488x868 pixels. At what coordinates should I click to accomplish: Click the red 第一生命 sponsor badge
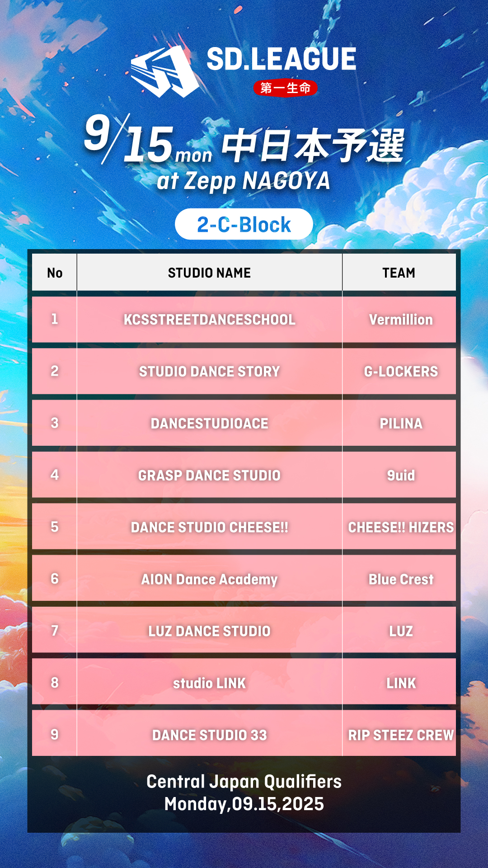pyautogui.click(x=285, y=88)
